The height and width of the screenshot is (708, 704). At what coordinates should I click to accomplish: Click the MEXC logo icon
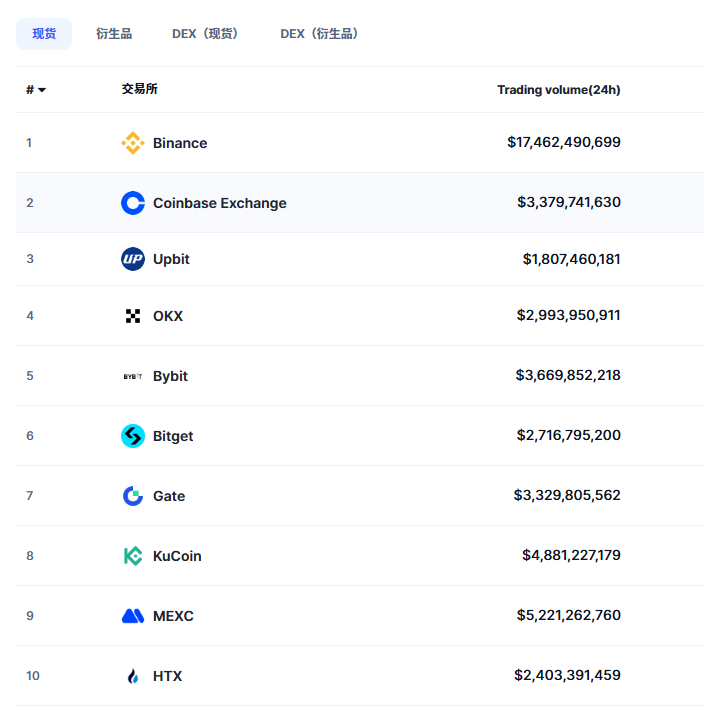coord(133,616)
